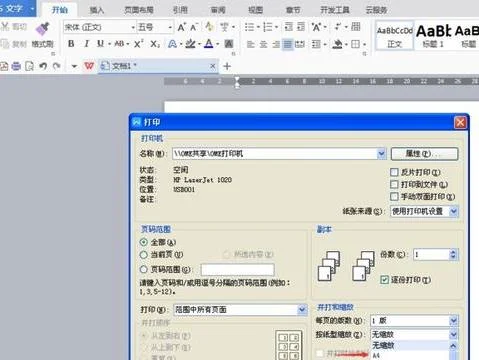Select the 全部 radio button
The image size is (479, 360).
(144, 242)
